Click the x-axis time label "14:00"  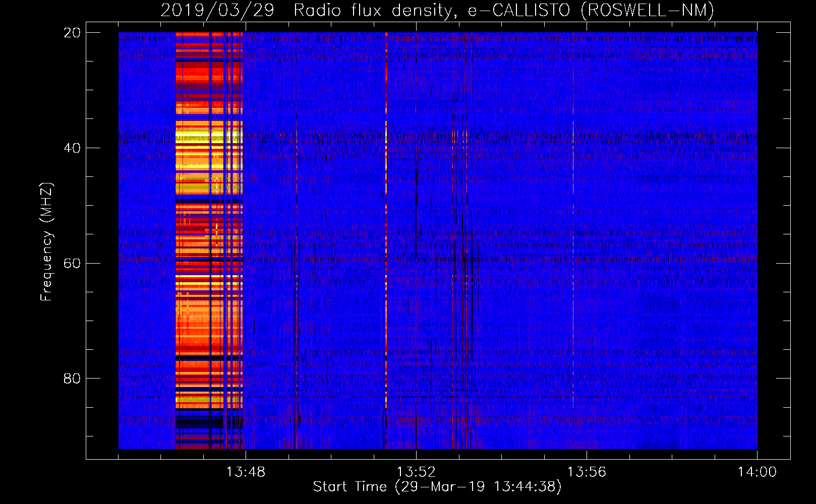pos(757,472)
